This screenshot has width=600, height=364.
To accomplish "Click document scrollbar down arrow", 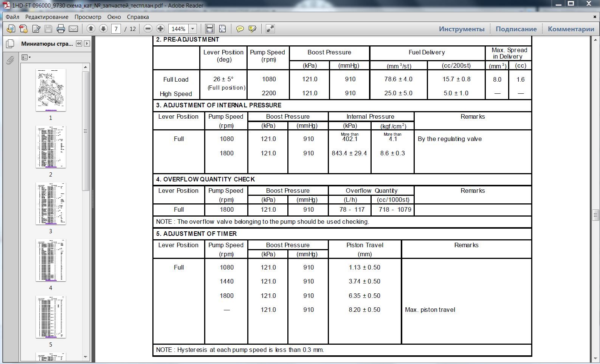I will click(595, 358).
